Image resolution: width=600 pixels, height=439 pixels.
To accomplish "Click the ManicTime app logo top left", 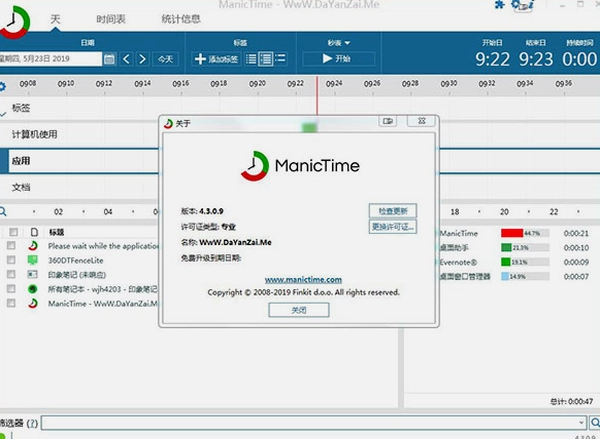I will 15,22.
